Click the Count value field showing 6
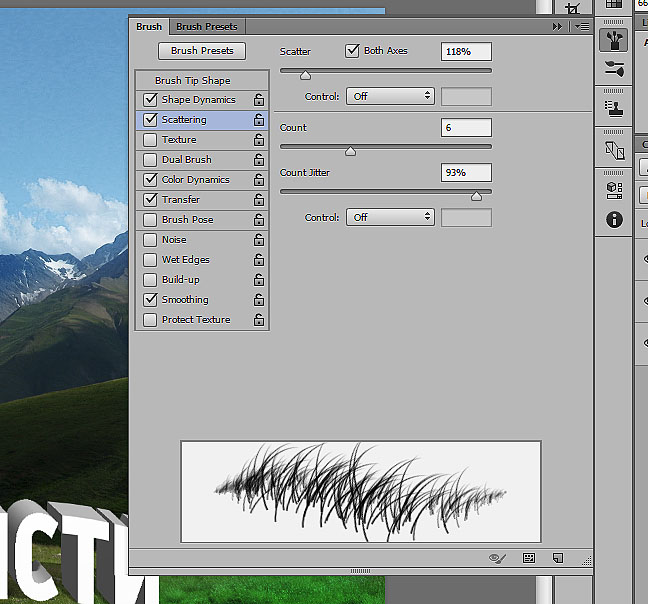The height and width of the screenshot is (604, 648). click(x=466, y=128)
